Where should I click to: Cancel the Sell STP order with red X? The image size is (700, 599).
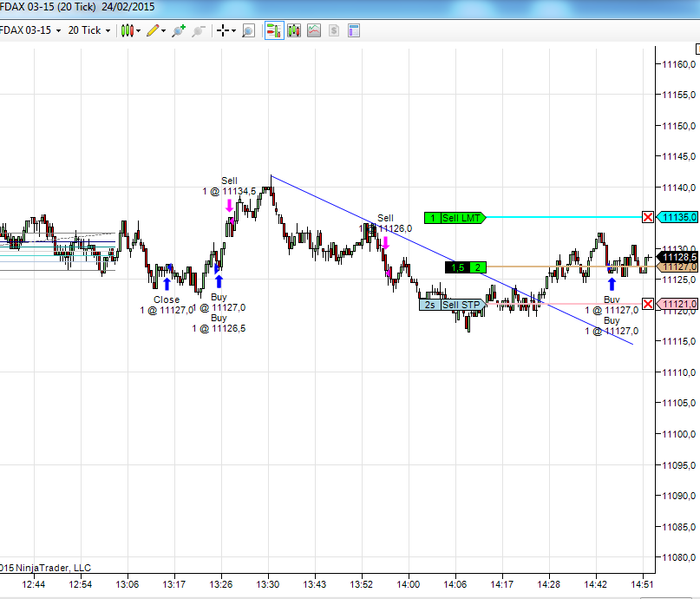(648, 304)
